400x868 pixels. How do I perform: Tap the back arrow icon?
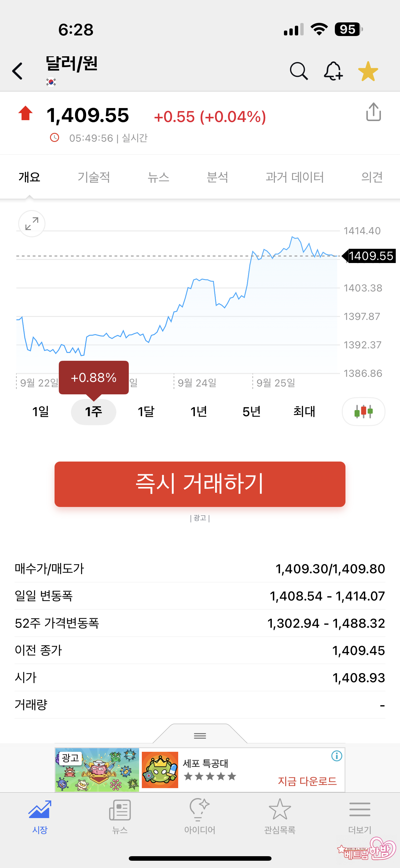pyautogui.click(x=18, y=71)
